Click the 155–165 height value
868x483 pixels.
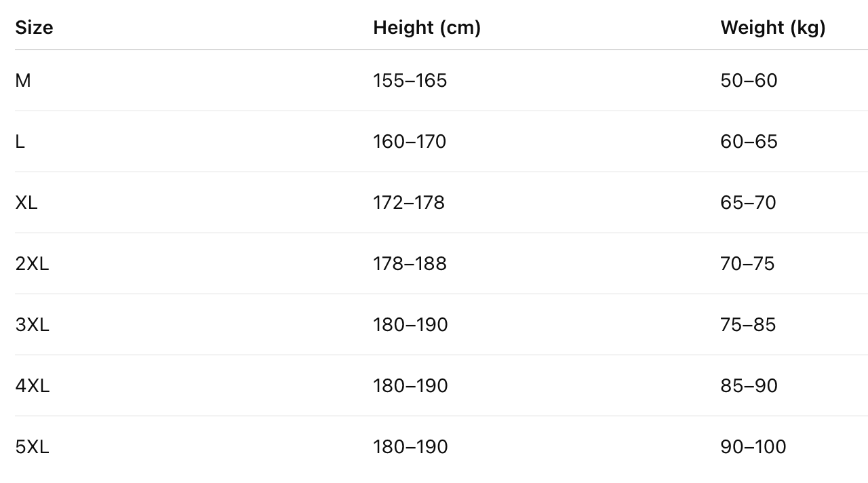pos(410,81)
